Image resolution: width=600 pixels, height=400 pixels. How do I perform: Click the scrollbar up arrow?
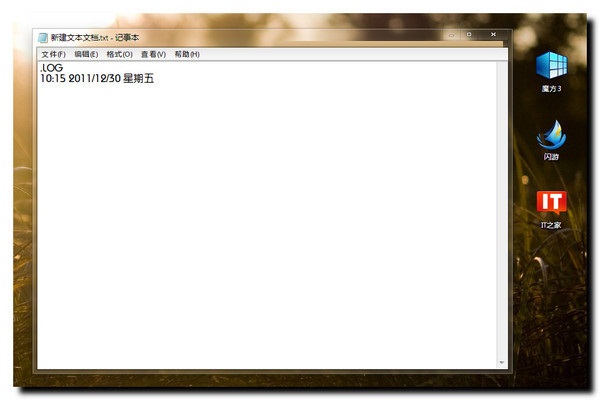[502, 66]
